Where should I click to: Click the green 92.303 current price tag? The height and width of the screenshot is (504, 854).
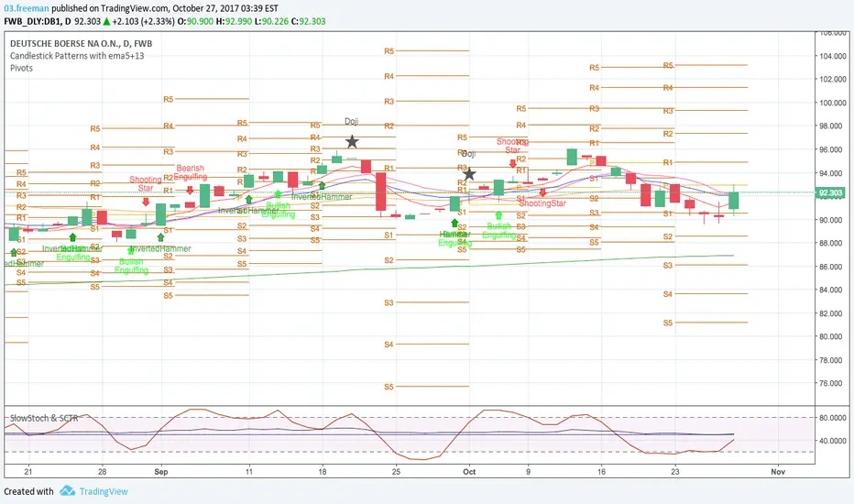[830, 192]
